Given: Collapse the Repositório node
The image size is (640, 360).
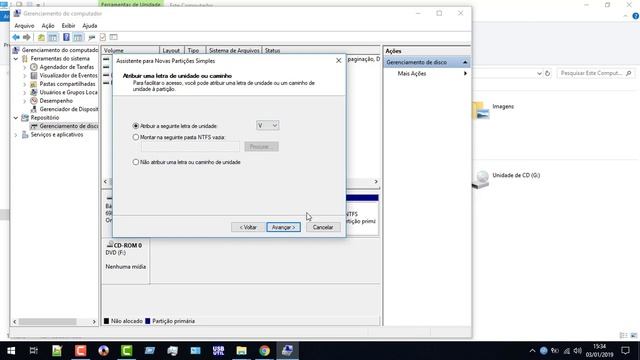Looking at the screenshot, I should [16, 118].
